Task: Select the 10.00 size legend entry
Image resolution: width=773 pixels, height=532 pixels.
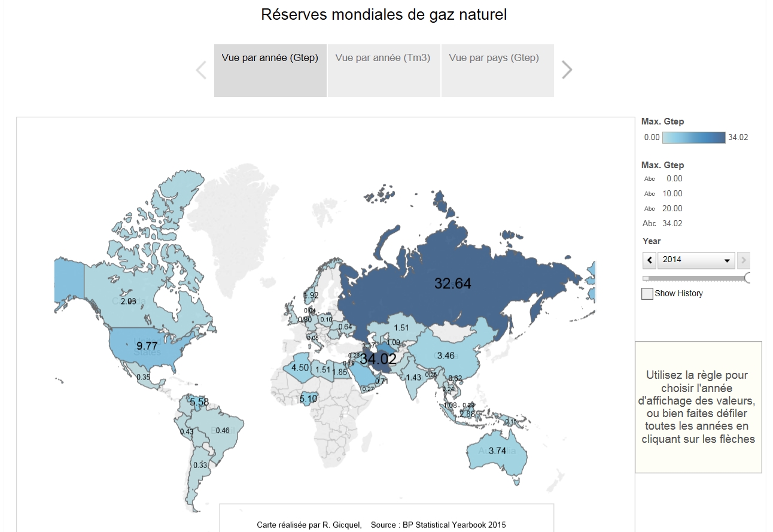Action: click(x=663, y=193)
